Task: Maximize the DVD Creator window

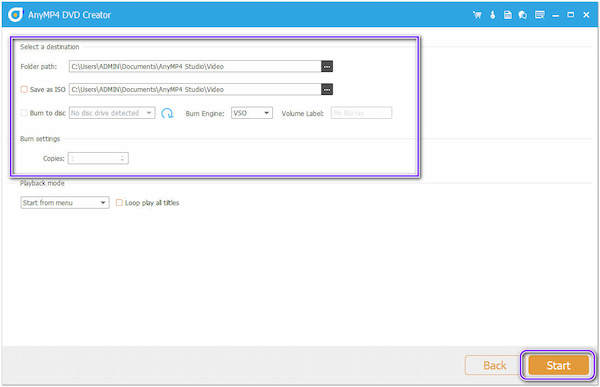Action: pos(571,15)
